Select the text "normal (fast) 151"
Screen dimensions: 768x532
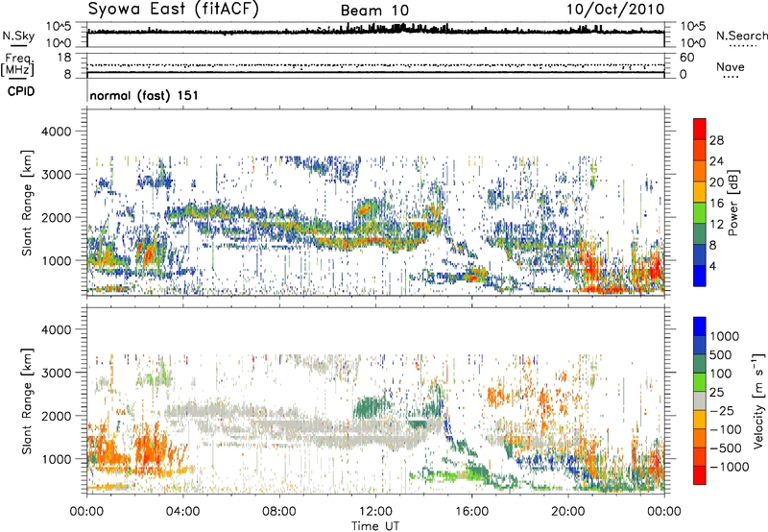pyautogui.click(x=144, y=95)
